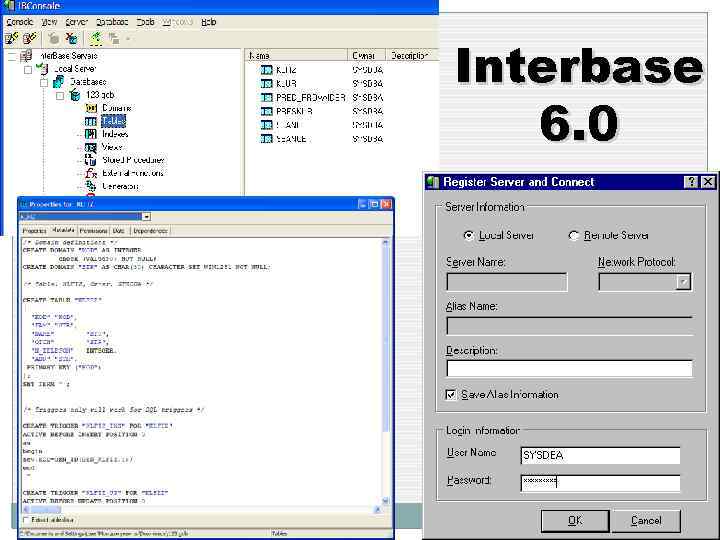
Task: Collapse the 123.gdb database node
Action: click(60, 96)
